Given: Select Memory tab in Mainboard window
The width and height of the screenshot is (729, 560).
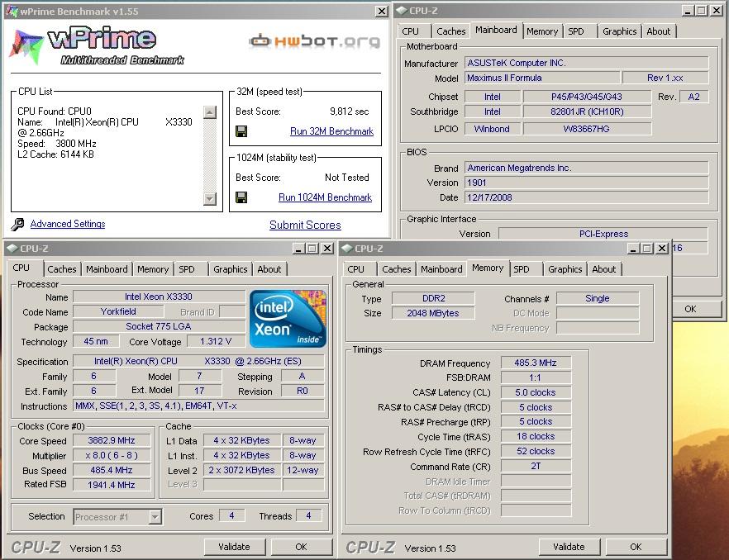Looking at the screenshot, I should pos(542,31).
